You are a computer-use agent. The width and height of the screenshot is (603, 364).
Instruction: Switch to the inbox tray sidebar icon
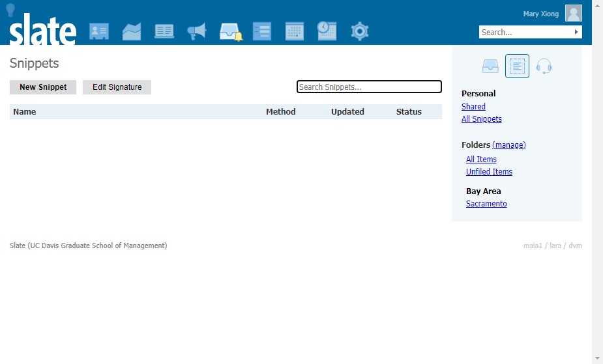tap(490, 66)
